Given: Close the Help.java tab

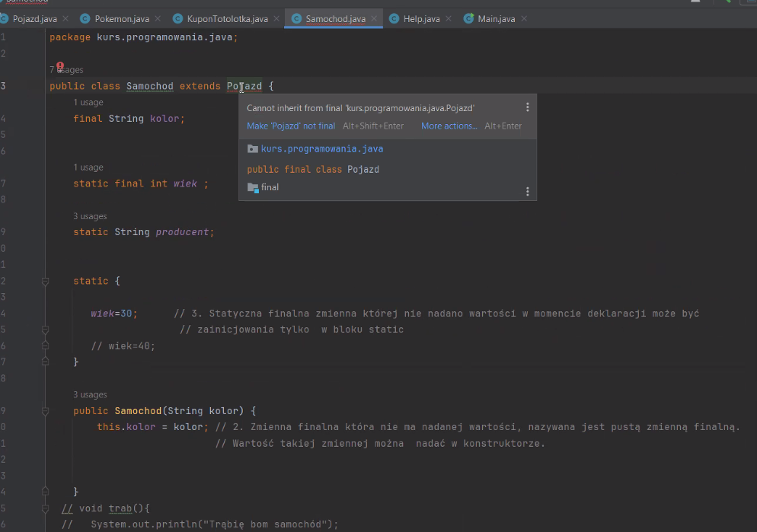Looking at the screenshot, I should point(448,18).
